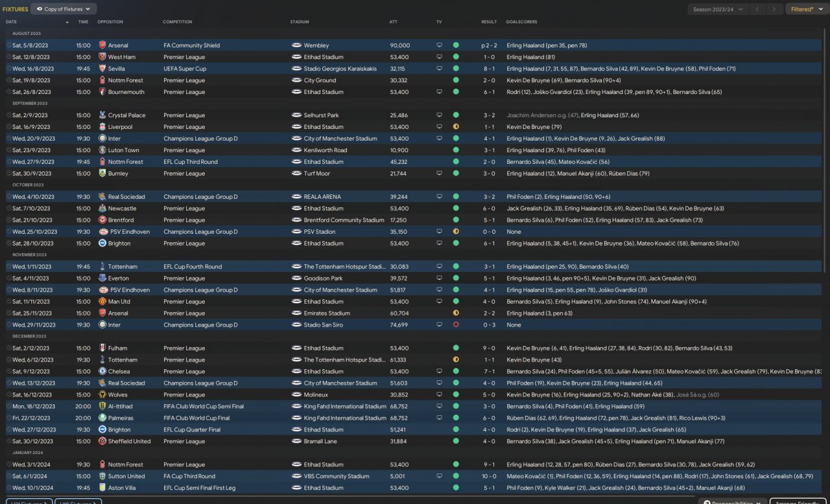Click the Palmeiras club badge
The width and height of the screenshot is (830, 504).
pyautogui.click(x=102, y=418)
